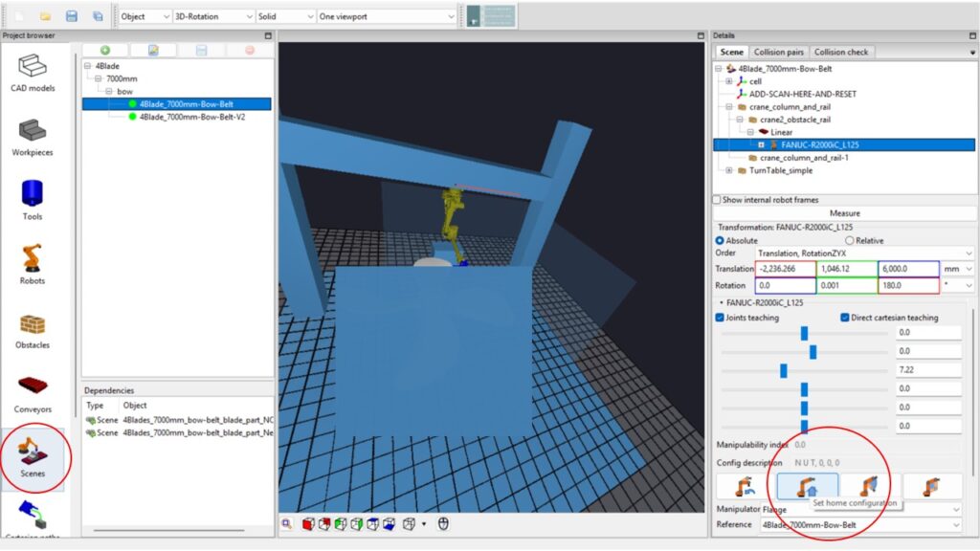
Task: Select the red-faced cube view icon
Action: 308,523
